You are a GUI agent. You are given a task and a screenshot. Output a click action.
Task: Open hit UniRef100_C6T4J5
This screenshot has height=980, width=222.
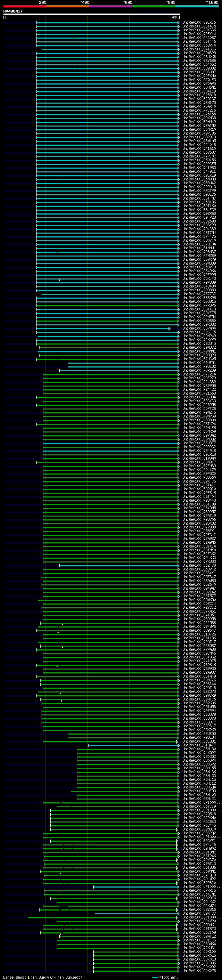tap(199, 26)
